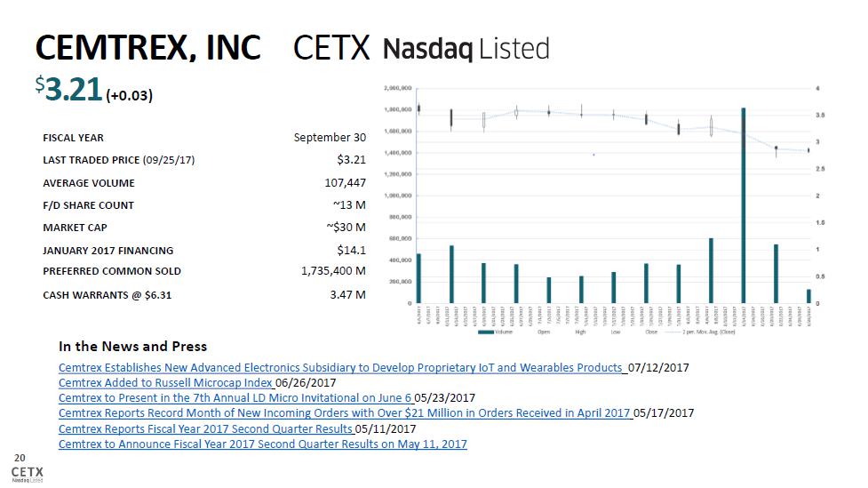The width and height of the screenshot is (868, 488).
Task: Click the CASH WARRANTS @ $6.31 label
Action: [x=107, y=294]
